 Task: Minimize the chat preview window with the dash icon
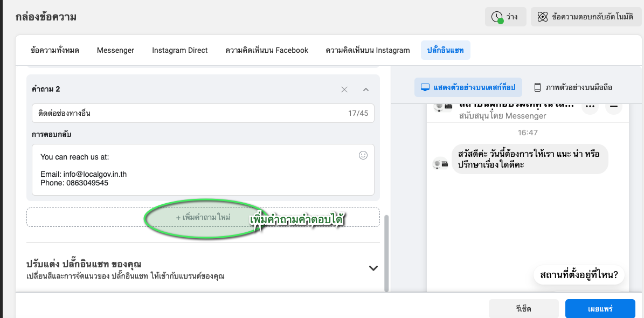[613, 107]
